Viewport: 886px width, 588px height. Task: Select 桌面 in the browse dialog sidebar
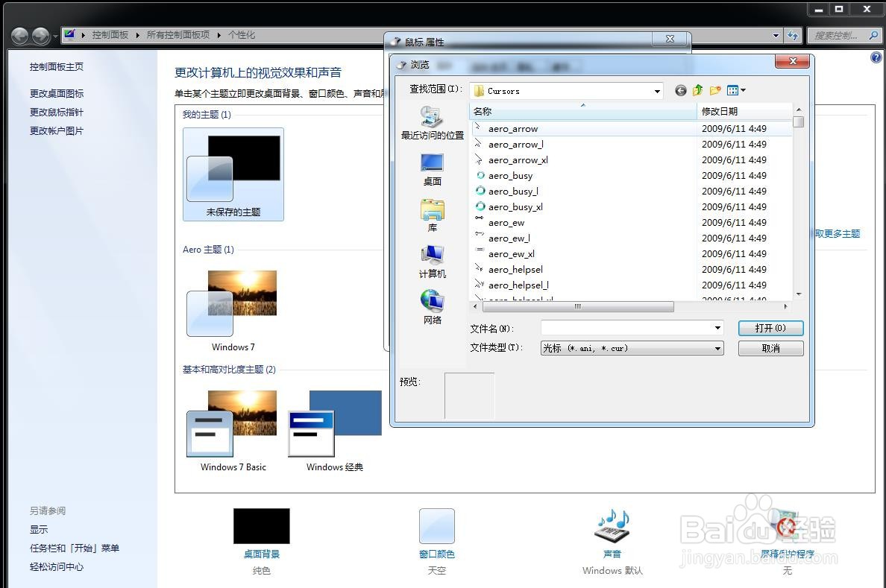click(x=432, y=168)
